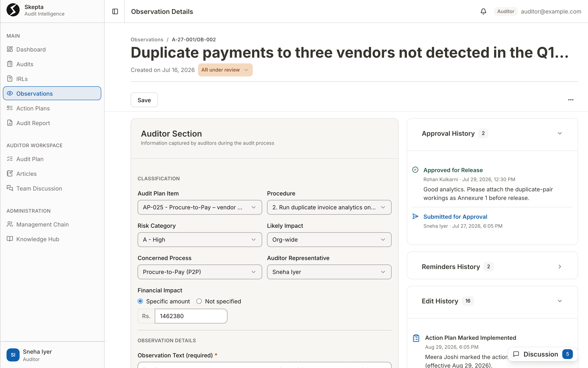Click the Management Chain people icon

tap(10, 224)
